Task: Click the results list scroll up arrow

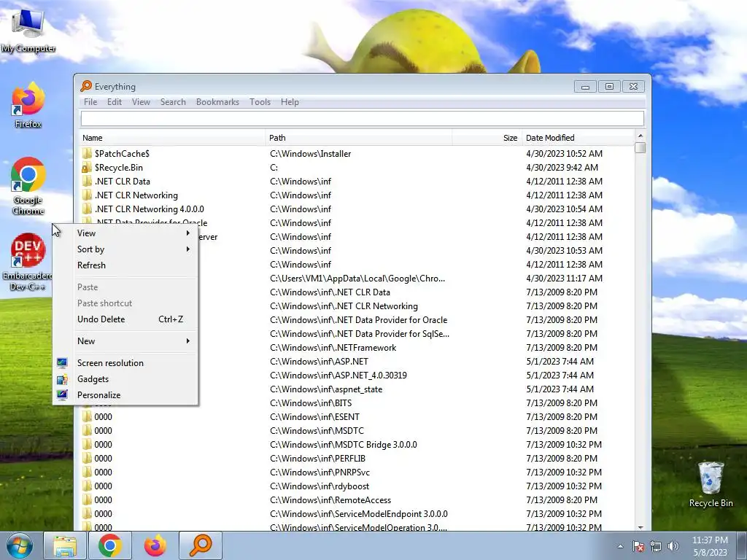Action: tap(640, 136)
